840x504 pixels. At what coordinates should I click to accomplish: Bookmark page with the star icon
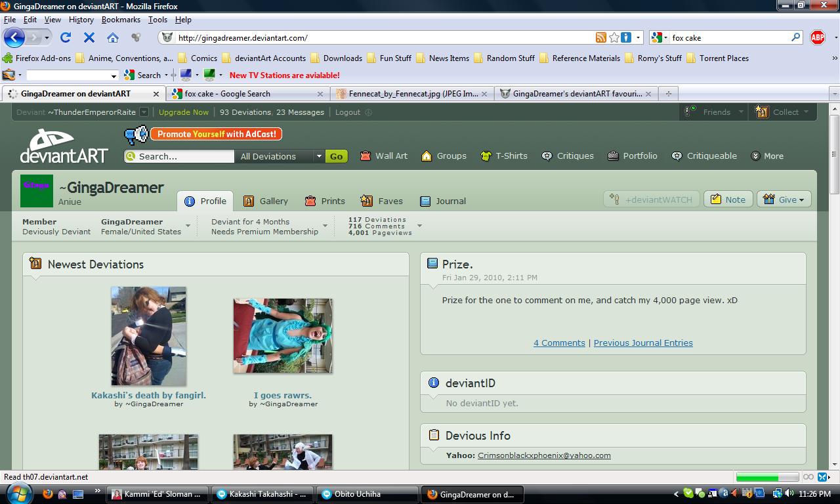(614, 37)
